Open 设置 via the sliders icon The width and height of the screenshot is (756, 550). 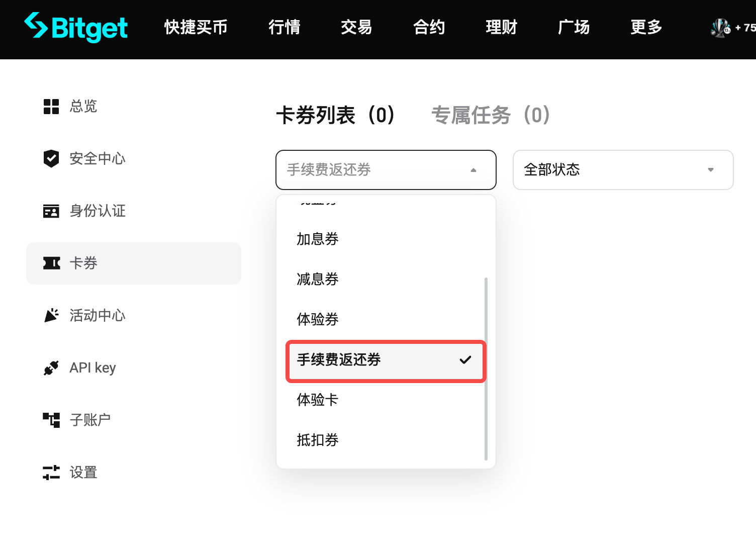51,472
